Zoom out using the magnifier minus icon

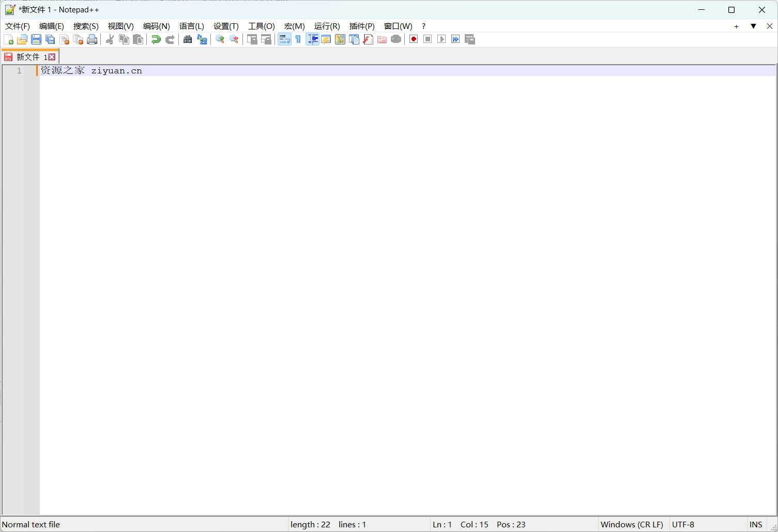point(234,39)
